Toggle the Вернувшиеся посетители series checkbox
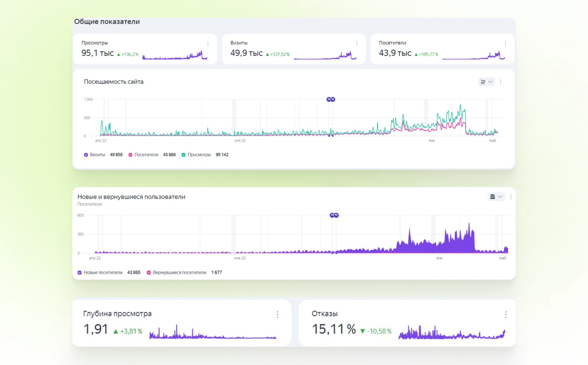 click(149, 273)
